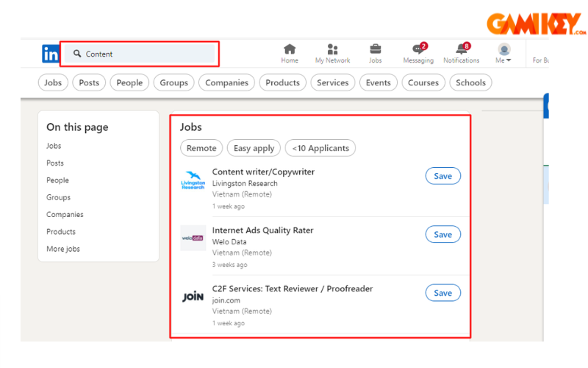Viewport: 588px width, 368px height.
Task: Save the Internet Ads Quality Rater job
Action: click(443, 234)
